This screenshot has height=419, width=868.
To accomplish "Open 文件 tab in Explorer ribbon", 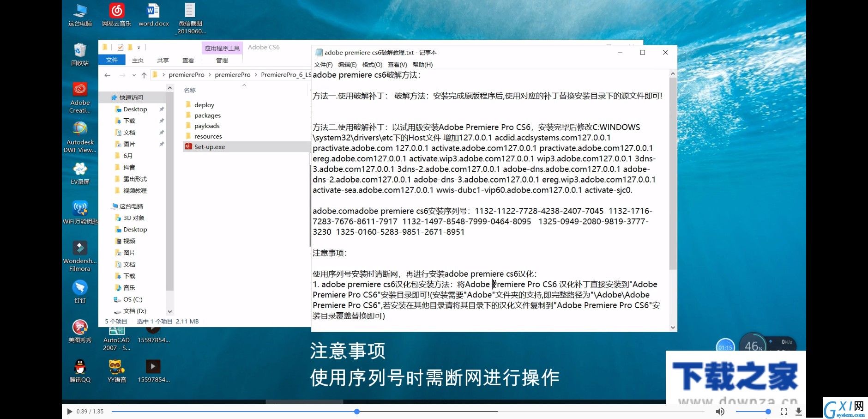I will click(112, 60).
